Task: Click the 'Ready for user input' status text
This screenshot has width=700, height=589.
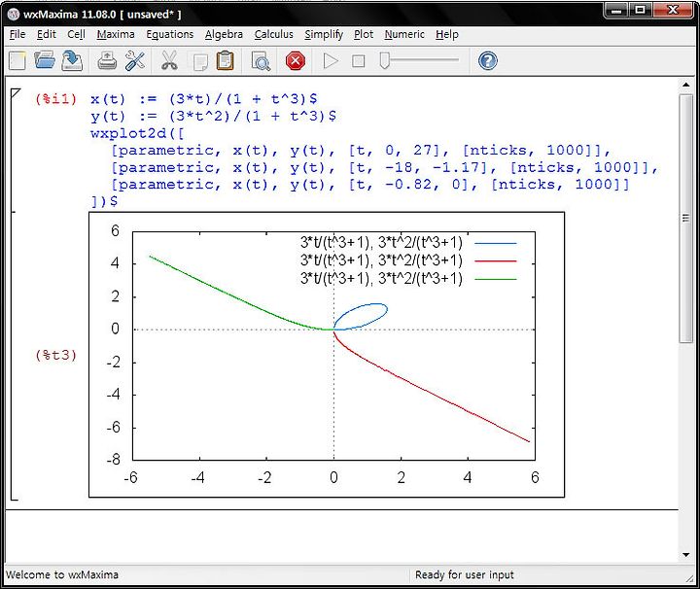Action: pyautogui.click(x=465, y=574)
